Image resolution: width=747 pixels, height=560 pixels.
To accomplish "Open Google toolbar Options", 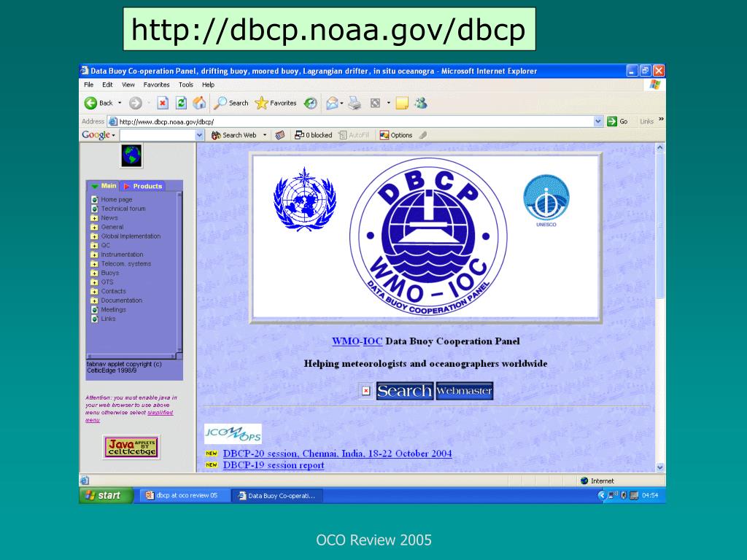I will tap(396, 135).
